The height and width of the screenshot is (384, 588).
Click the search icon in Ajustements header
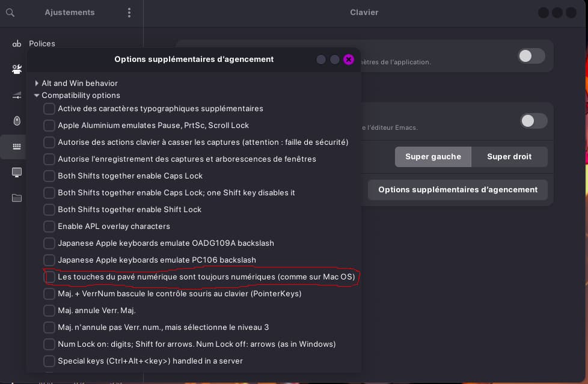coord(10,13)
